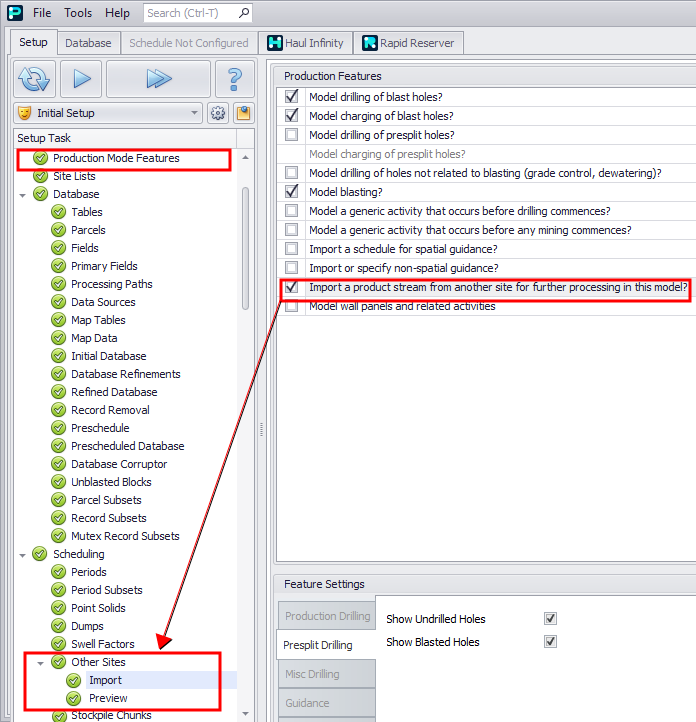Click the setup task list scrollbar thumb
Viewport: 696px width, 722px height.
(x=245, y=249)
